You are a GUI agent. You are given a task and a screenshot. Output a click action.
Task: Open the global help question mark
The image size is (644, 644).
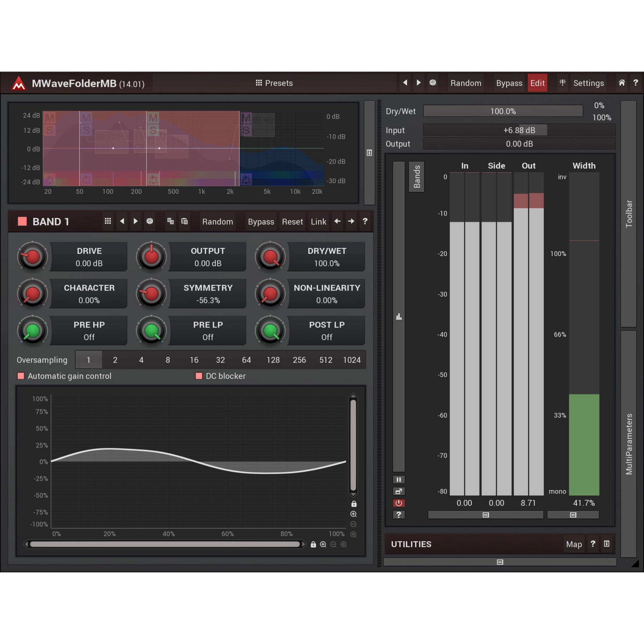click(x=635, y=83)
